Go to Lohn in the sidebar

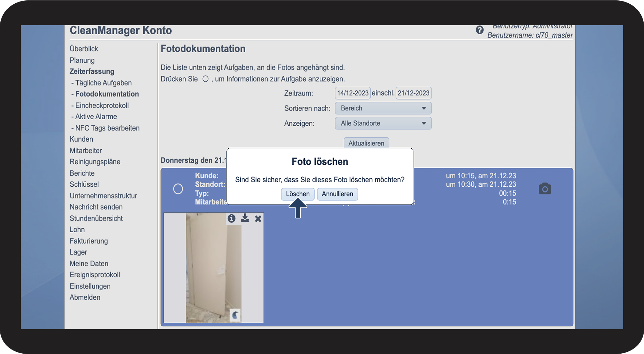coord(77,230)
